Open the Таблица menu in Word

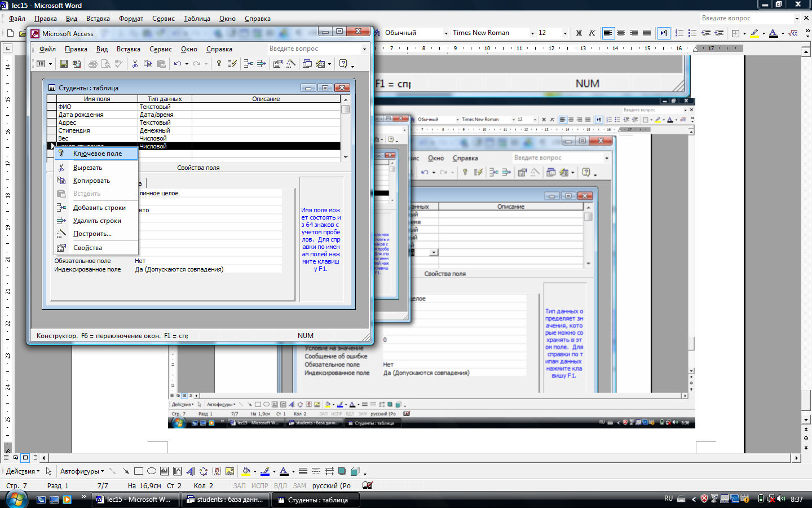[197, 19]
